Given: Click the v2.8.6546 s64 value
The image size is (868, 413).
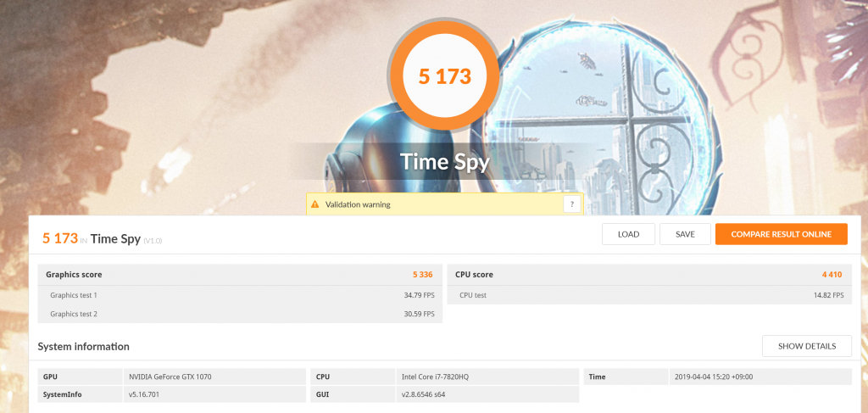Looking at the screenshot, I should tap(426, 394).
